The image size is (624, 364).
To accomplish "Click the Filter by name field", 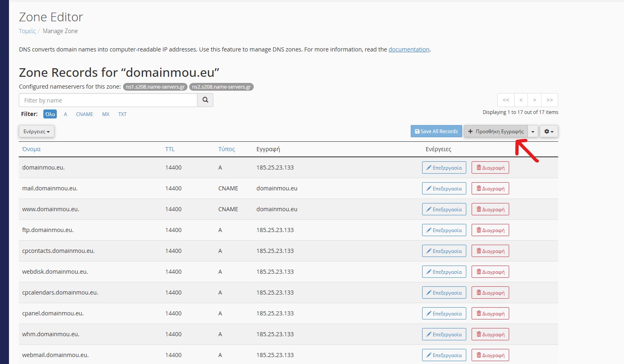I will (108, 100).
